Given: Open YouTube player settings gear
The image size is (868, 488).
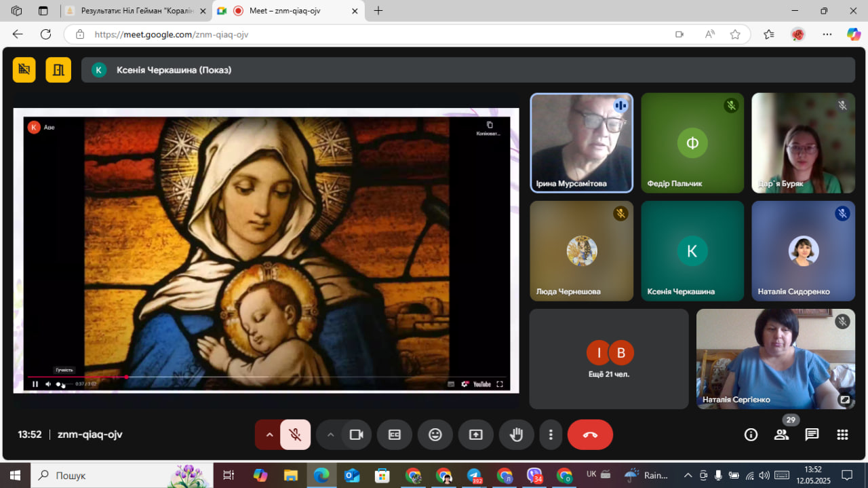Looking at the screenshot, I should pos(465,384).
